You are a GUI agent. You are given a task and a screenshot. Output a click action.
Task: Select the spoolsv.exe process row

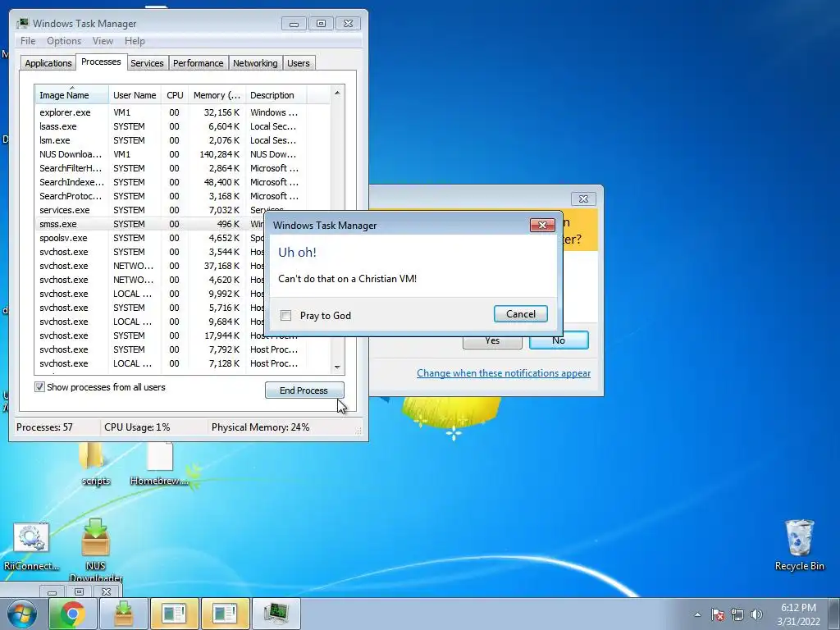pos(150,238)
